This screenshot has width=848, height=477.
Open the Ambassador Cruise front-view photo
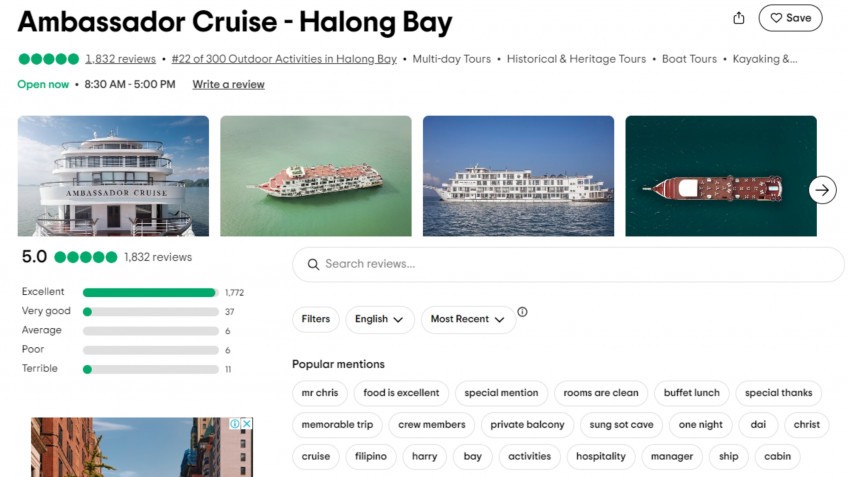click(113, 176)
